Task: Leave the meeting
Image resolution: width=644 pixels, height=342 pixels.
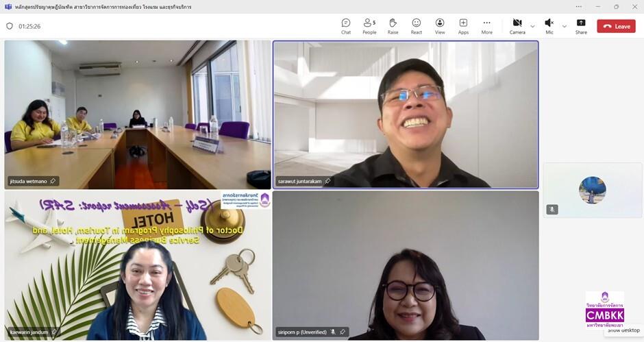Action: click(x=616, y=26)
